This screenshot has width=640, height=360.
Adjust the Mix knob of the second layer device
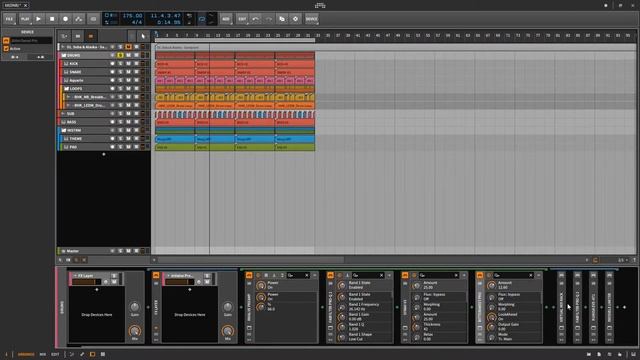click(x=228, y=331)
